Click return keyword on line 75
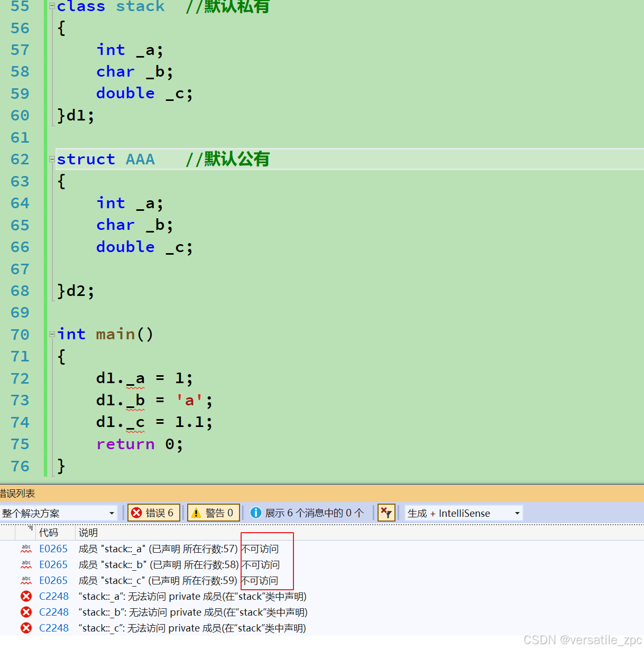Image resolution: width=644 pixels, height=650 pixels. (x=125, y=444)
